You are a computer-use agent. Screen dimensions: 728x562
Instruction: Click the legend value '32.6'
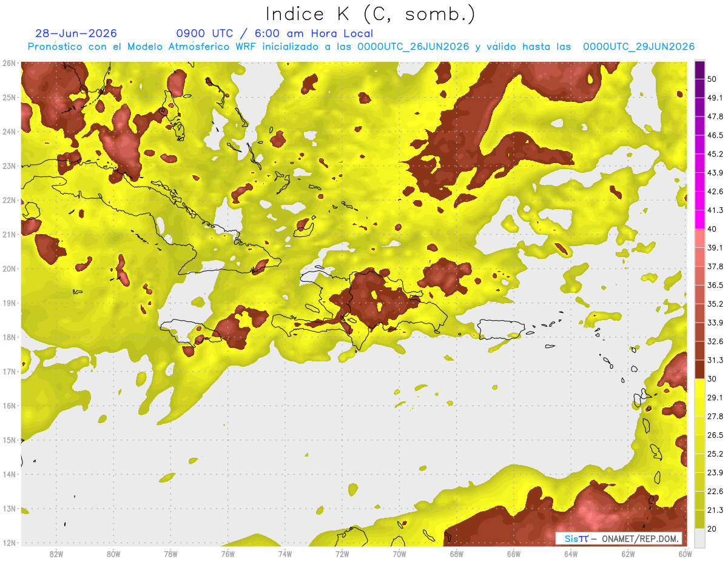coord(715,341)
